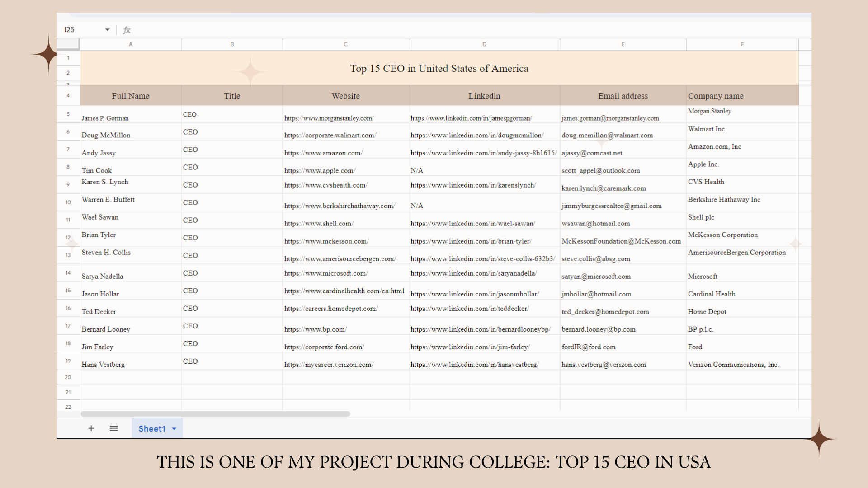The image size is (868, 488).
Task: Select the Company name header cell
Action: click(716, 96)
